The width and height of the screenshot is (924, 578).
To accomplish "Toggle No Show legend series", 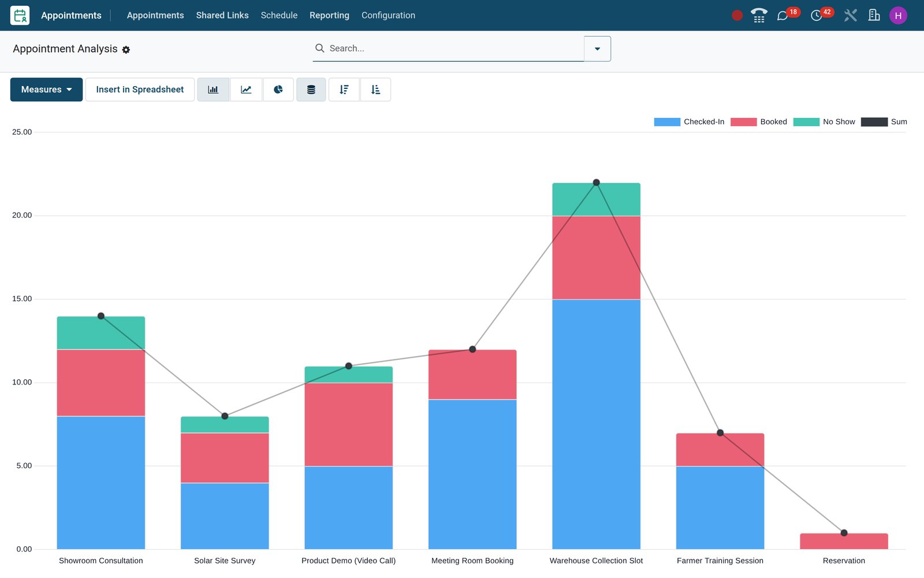I will click(824, 122).
